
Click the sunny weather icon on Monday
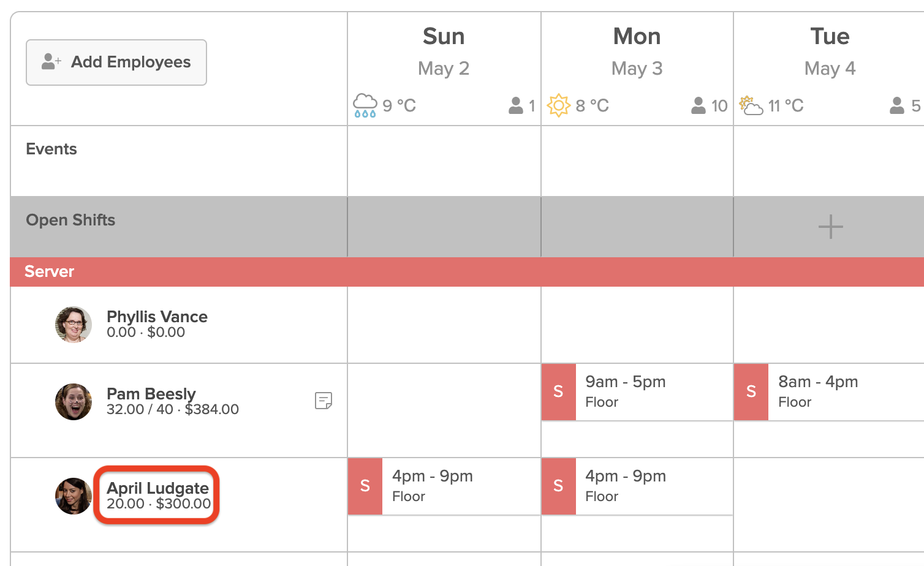[558, 105]
